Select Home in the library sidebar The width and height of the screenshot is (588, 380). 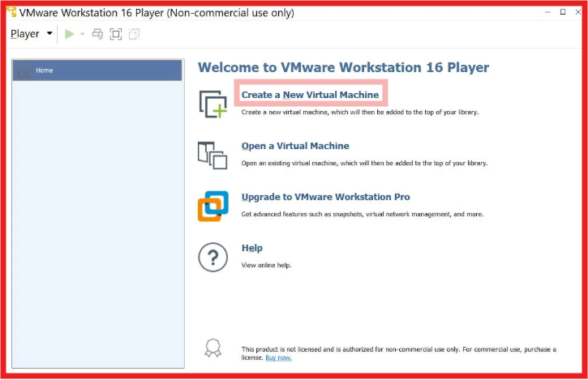tap(97, 70)
